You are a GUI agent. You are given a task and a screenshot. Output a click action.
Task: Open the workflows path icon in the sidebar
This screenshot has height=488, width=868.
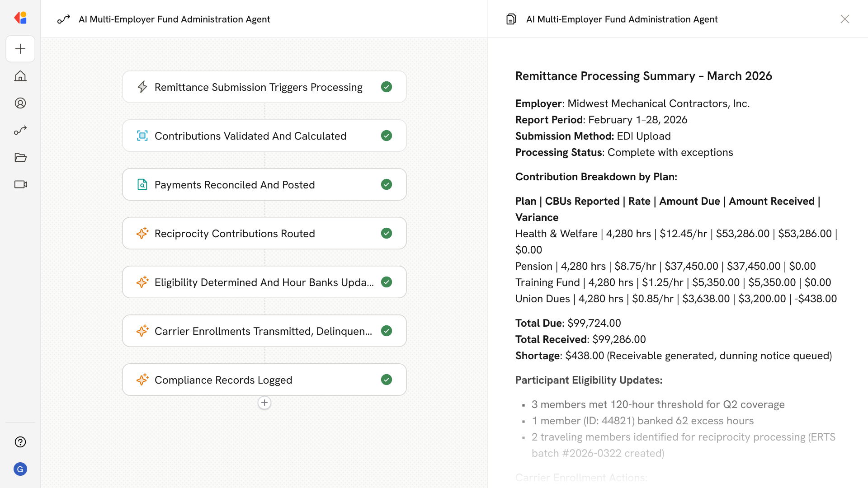20,130
